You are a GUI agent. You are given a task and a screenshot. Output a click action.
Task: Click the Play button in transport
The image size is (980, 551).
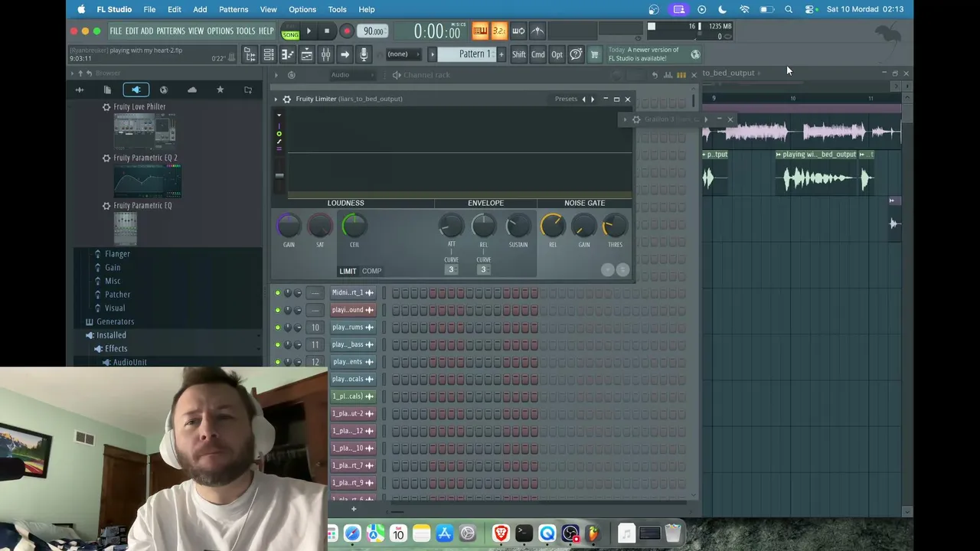click(x=309, y=31)
